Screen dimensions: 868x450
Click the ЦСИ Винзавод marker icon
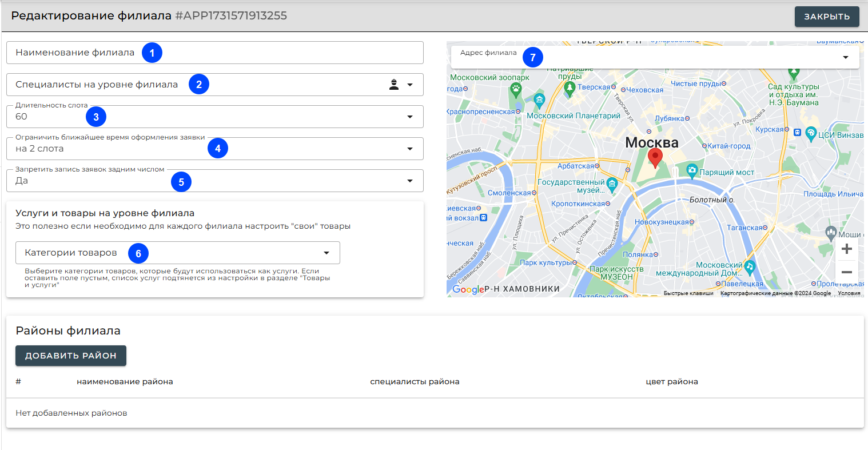pos(811,134)
